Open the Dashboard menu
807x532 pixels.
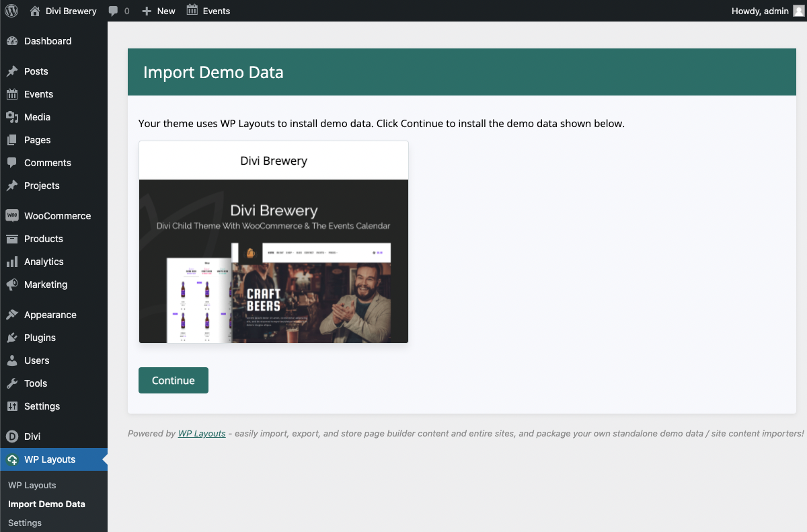54,41
